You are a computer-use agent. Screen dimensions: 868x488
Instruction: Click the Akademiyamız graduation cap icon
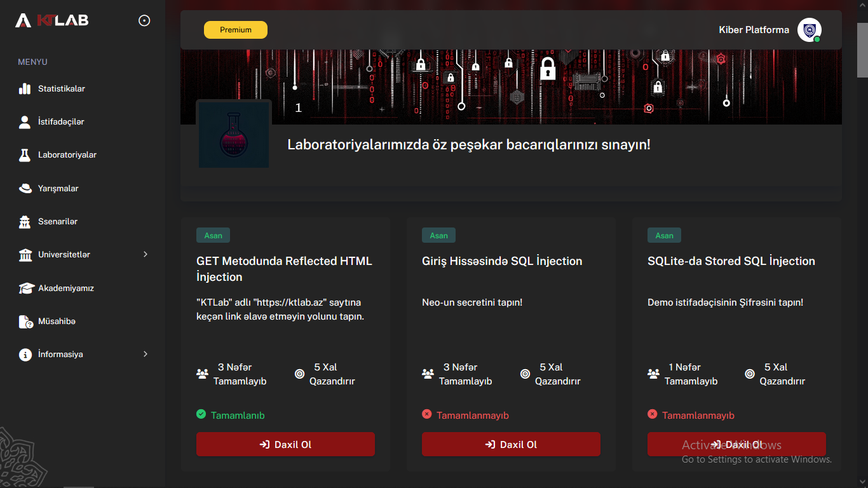coord(25,288)
